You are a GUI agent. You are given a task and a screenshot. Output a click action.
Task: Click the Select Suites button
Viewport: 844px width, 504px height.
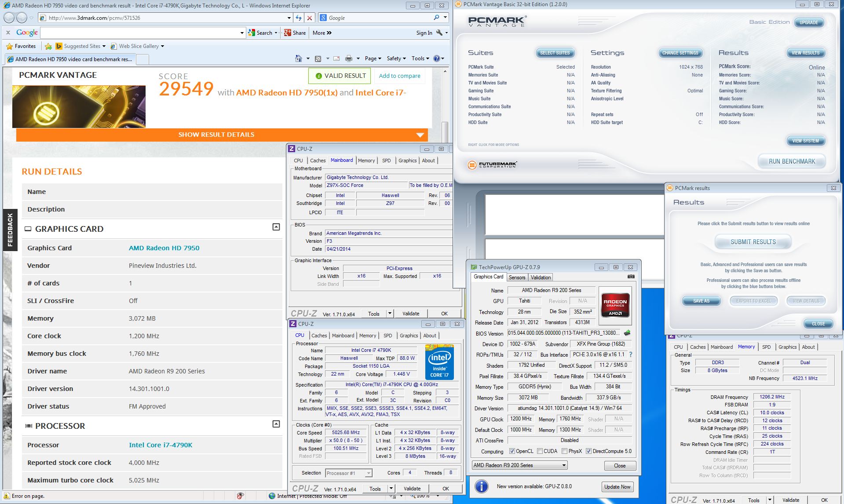(x=555, y=53)
